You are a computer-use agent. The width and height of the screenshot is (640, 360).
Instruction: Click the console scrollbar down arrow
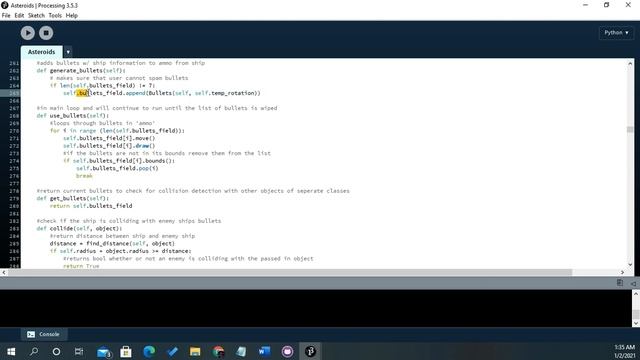pyautogui.click(x=636, y=323)
